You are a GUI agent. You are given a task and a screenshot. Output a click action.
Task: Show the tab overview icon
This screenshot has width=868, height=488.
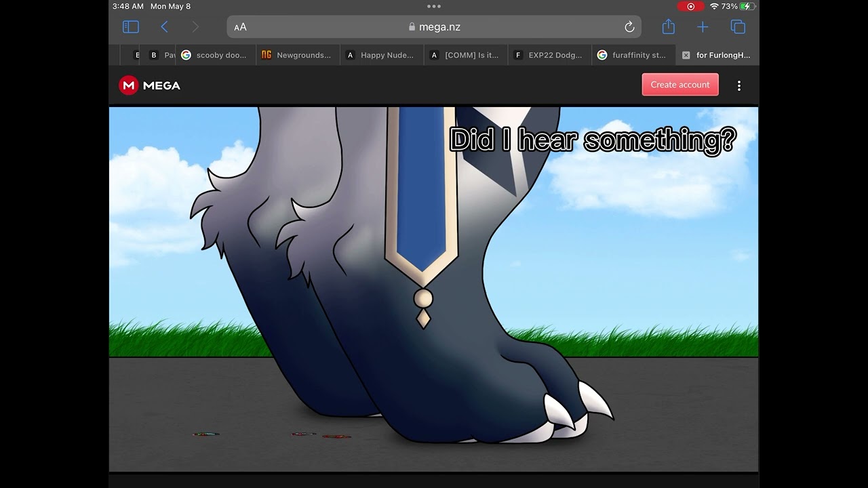point(738,27)
